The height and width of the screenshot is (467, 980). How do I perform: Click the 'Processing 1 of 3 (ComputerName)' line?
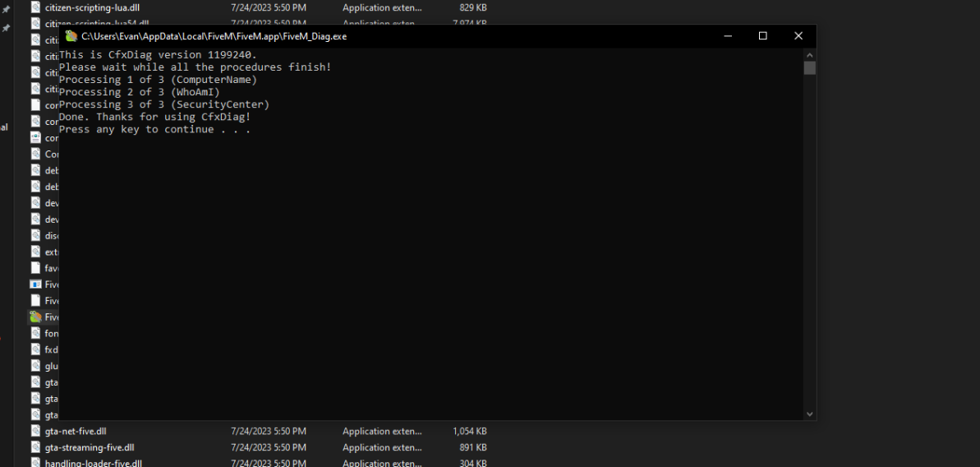[x=158, y=80]
